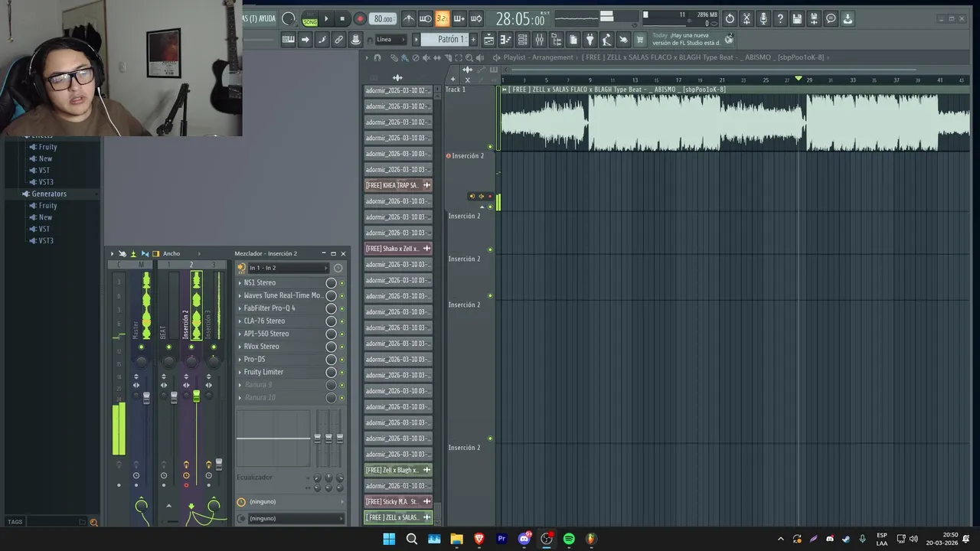
Task: Toggle the metronome icon
Action: [409, 18]
